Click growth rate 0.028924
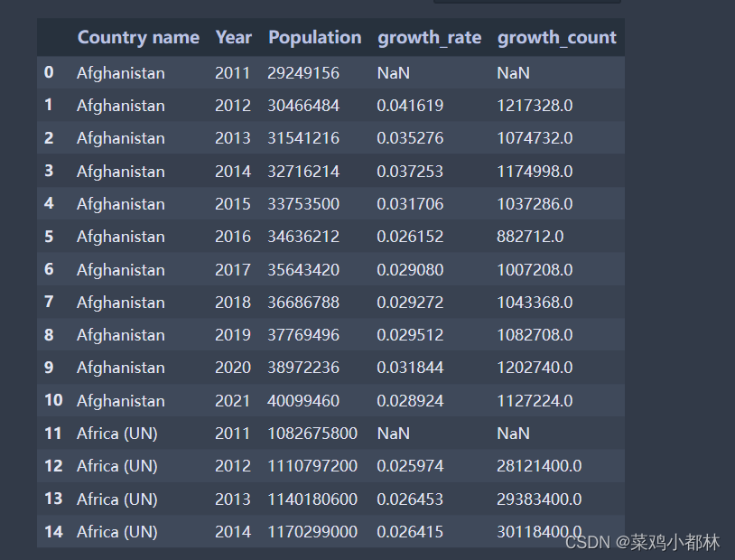Viewport: 735px width, 560px height. tap(410, 401)
